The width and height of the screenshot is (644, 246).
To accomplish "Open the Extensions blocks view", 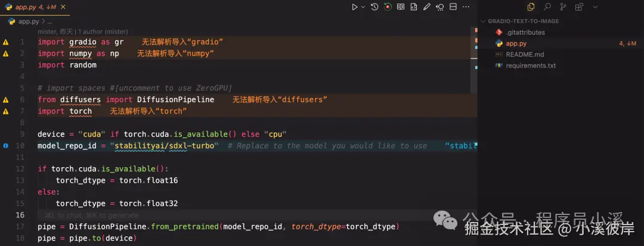I will click(x=579, y=7).
